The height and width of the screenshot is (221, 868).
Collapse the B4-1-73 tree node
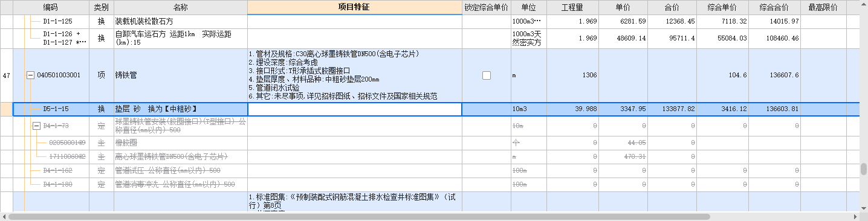pos(36,126)
